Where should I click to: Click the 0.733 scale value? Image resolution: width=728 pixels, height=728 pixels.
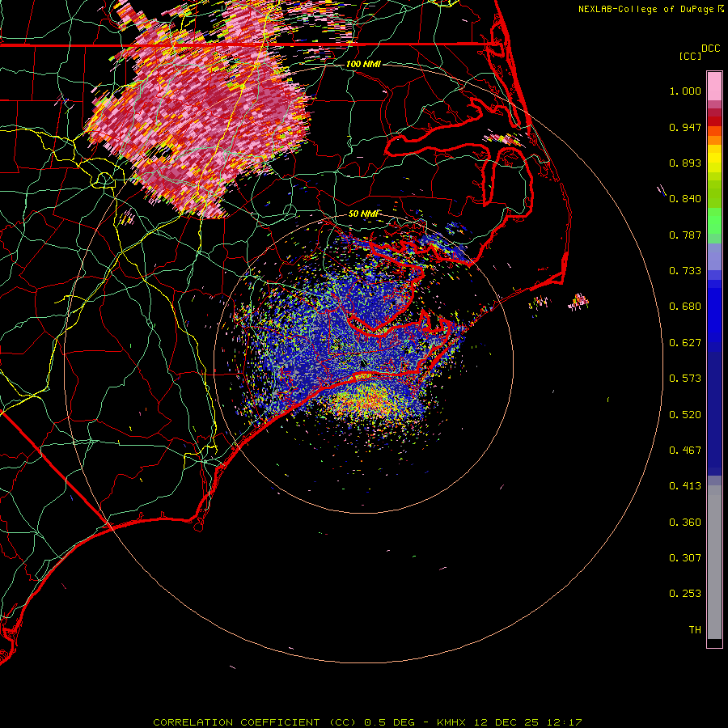[685, 271]
